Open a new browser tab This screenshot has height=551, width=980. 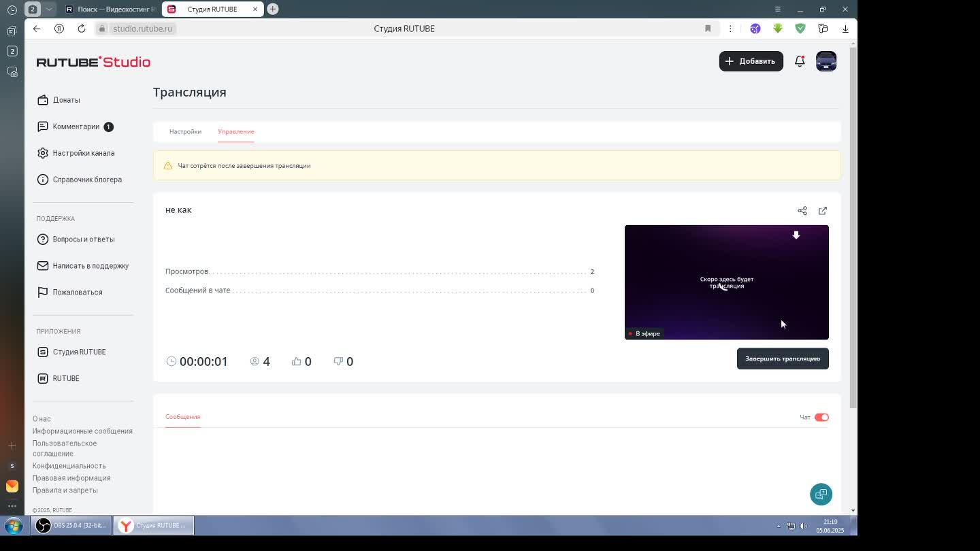click(x=273, y=9)
